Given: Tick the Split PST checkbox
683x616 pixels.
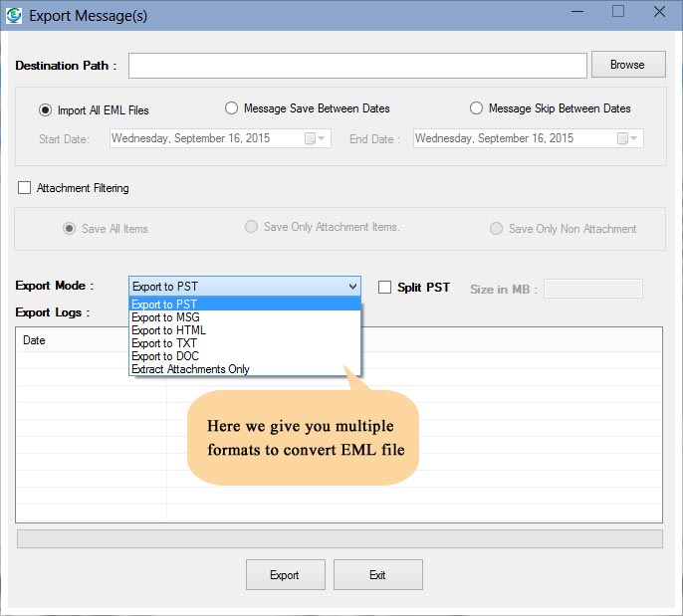Looking at the screenshot, I should 384,288.
